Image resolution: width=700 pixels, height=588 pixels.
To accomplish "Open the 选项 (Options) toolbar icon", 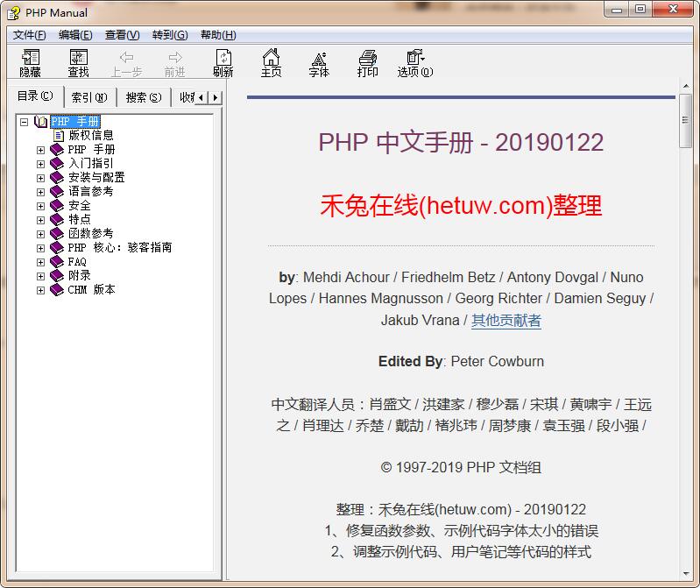I will pyautogui.click(x=415, y=57).
